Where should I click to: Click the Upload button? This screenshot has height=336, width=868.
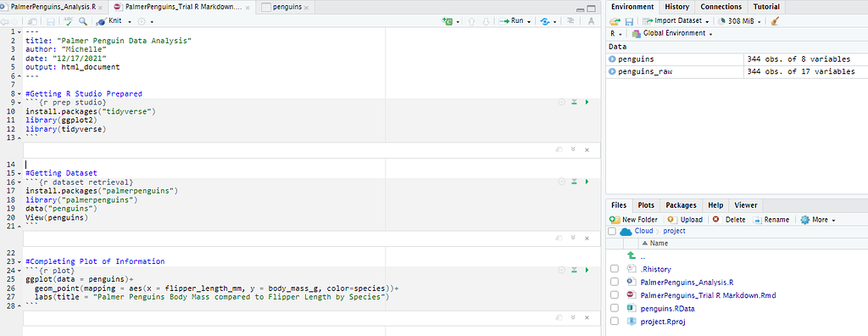point(685,220)
